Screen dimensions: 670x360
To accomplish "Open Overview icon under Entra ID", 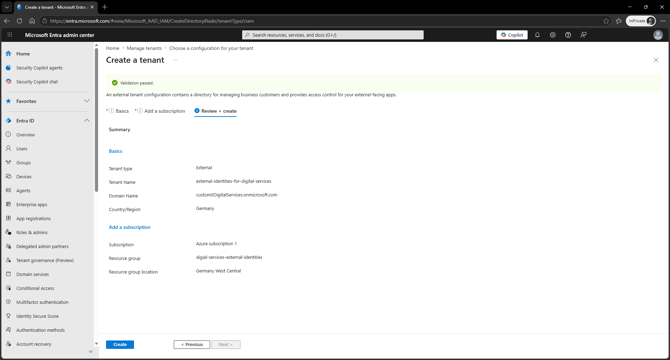I will (x=8, y=135).
